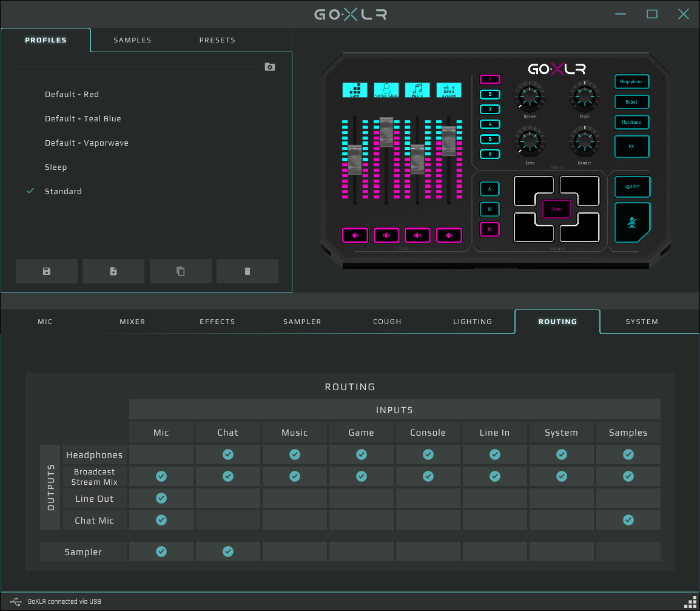Uncheck Mic routing to Broadcast Stream Mix
The image size is (700, 611).
161,476
